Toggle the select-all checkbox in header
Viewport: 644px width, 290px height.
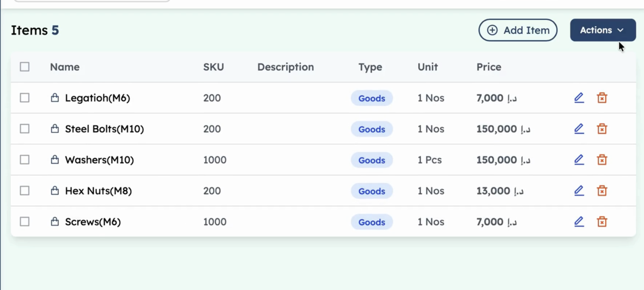pyautogui.click(x=24, y=67)
